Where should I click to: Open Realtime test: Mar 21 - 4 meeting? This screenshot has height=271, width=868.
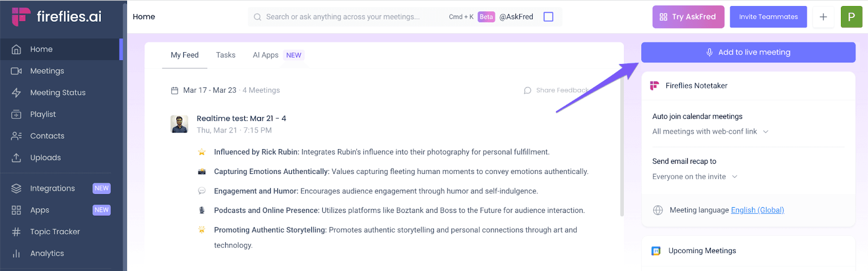[241, 119]
